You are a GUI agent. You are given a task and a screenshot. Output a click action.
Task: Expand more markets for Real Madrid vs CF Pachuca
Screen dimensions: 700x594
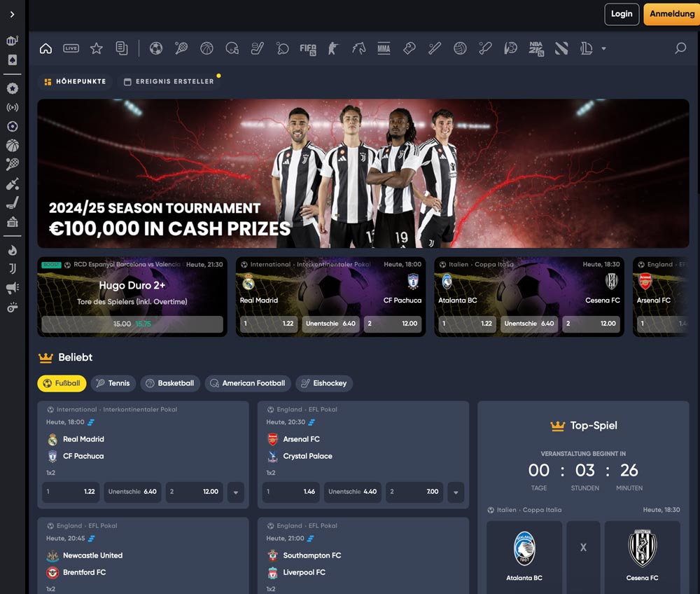coord(236,492)
